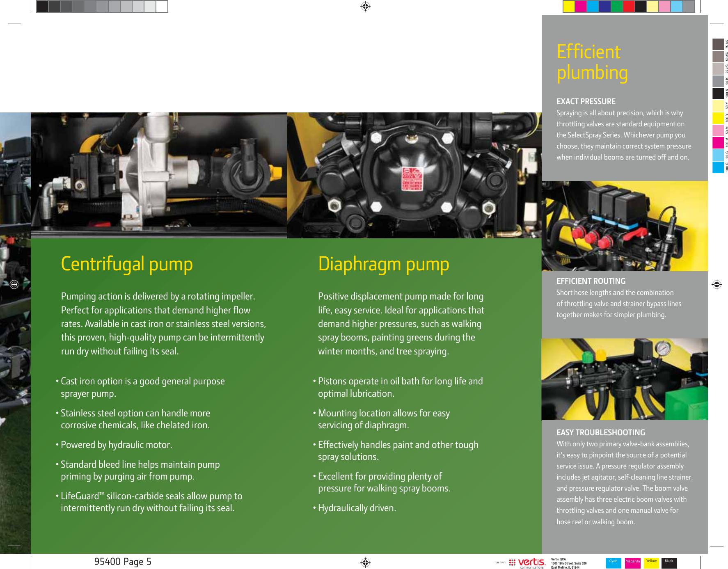The height and width of the screenshot is (569, 728).
Task: Select the EFFICIENT ROUTING heading
Action: point(591,281)
